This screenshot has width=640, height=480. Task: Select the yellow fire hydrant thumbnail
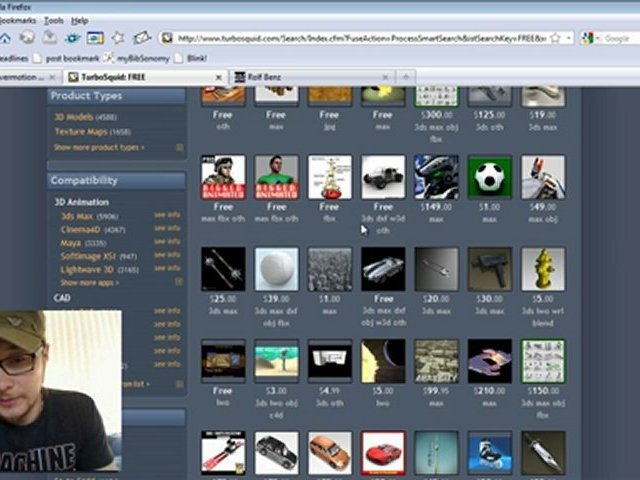543,269
